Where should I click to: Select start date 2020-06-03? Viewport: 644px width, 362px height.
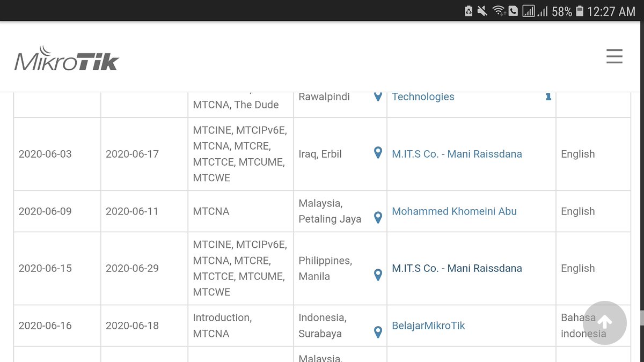click(45, 154)
